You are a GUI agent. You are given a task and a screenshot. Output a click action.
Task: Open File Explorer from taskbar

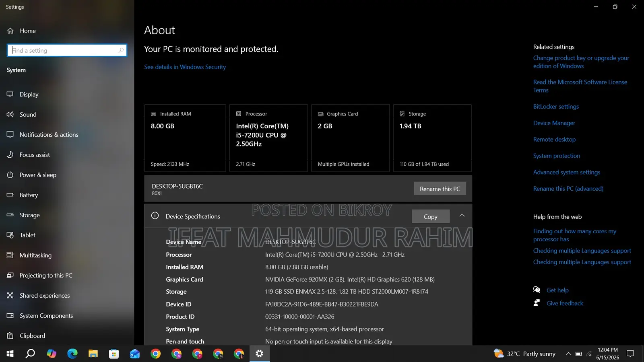point(93,354)
